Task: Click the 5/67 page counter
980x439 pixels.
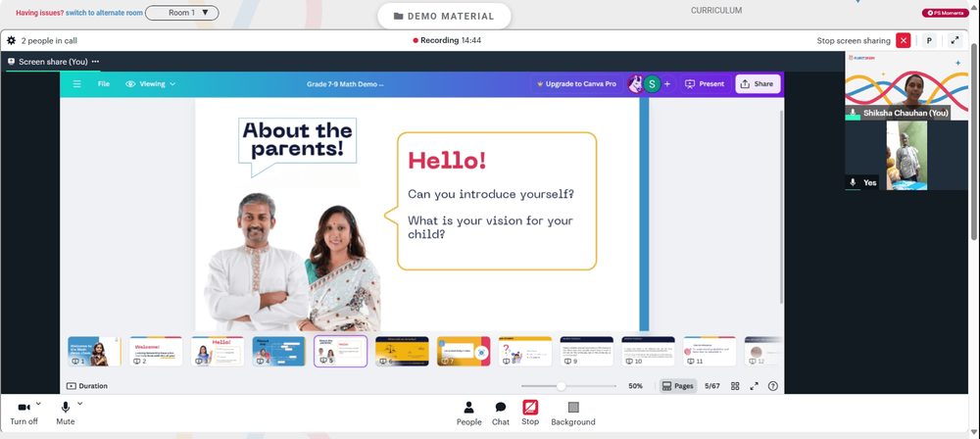Action: [x=711, y=386]
